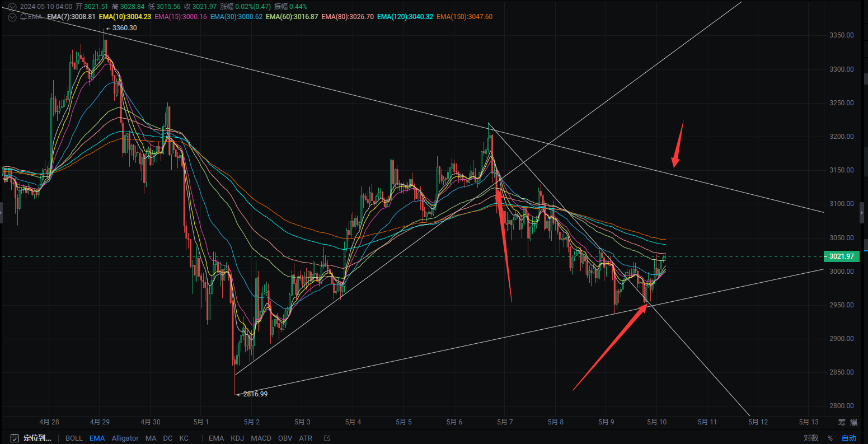Collapse the OHLC info row chevron

click(x=12, y=6)
